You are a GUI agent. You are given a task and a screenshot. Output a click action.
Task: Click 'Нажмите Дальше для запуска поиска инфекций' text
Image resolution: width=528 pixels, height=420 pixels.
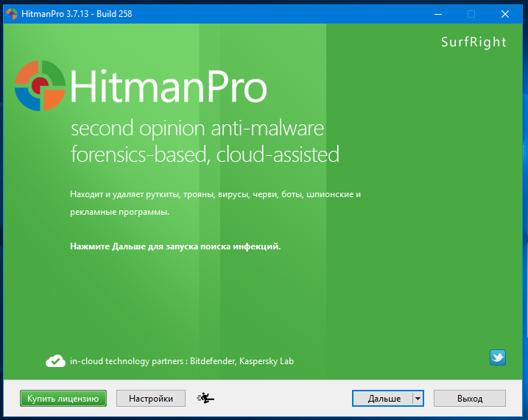[x=175, y=246]
